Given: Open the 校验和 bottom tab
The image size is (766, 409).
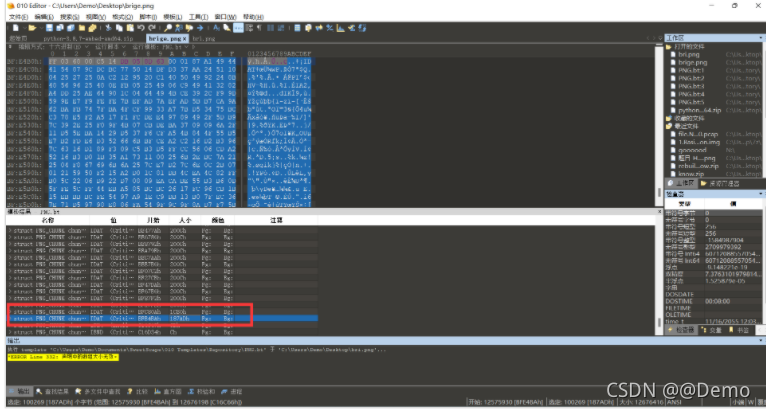Looking at the screenshot, I should coord(201,391).
